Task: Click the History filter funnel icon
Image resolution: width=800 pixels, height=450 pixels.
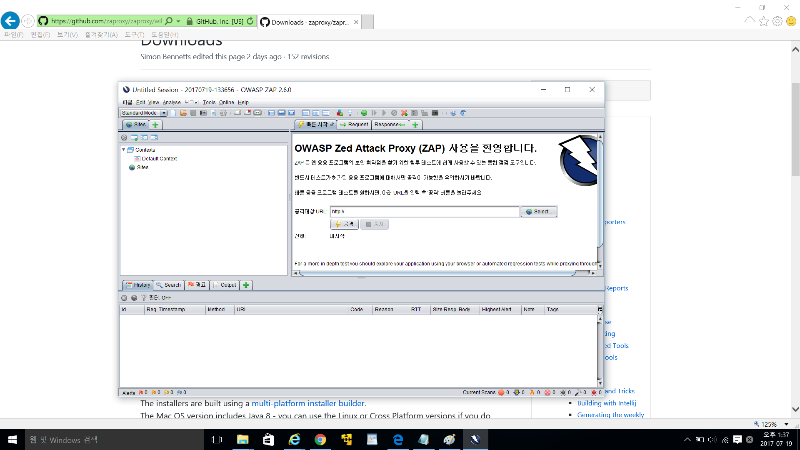Action: (x=144, y=297)
